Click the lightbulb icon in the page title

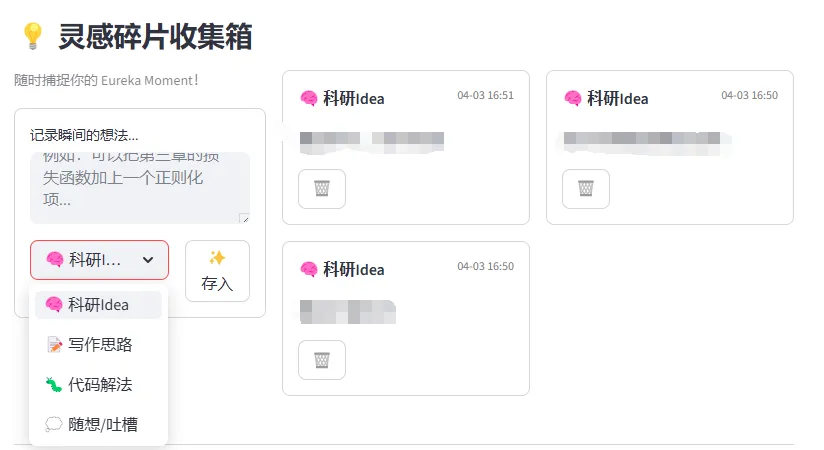click(33, 36)
